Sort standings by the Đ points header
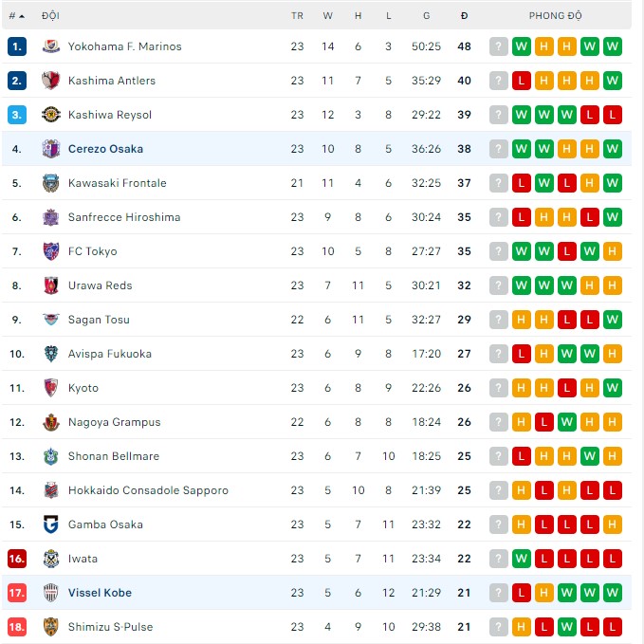 464,16
